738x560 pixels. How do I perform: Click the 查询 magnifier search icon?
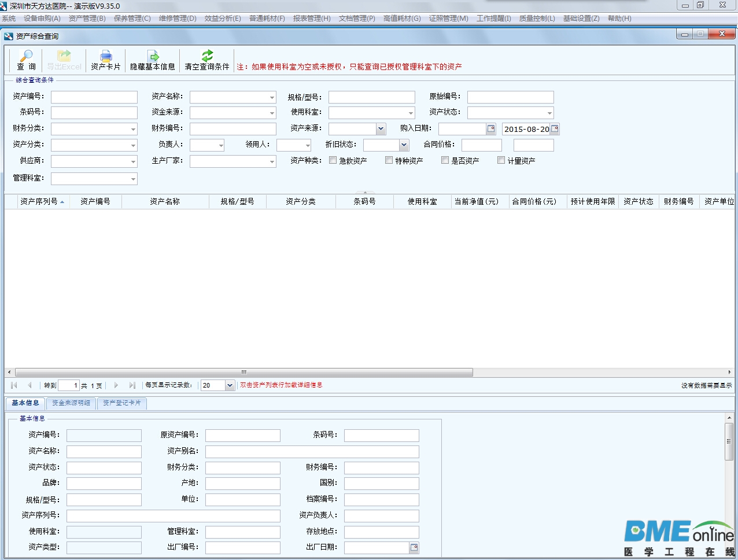26,56
